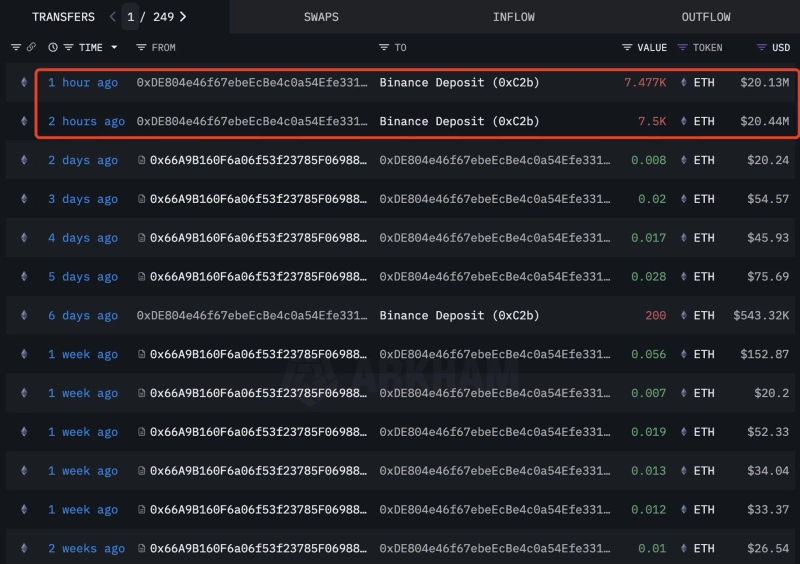Go to previous transfers page
Image resolution: width=800 pixels, height=564 pixels.
pos(112,17)
